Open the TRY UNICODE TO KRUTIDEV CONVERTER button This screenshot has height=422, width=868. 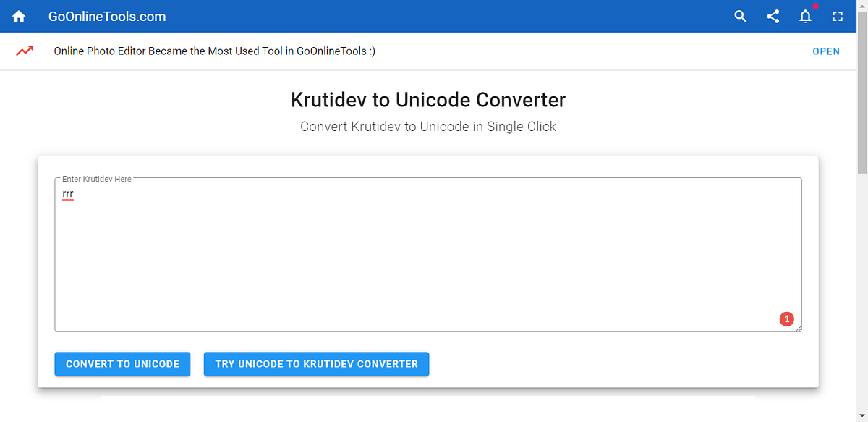pyautogui.click(x=316, y=364)
